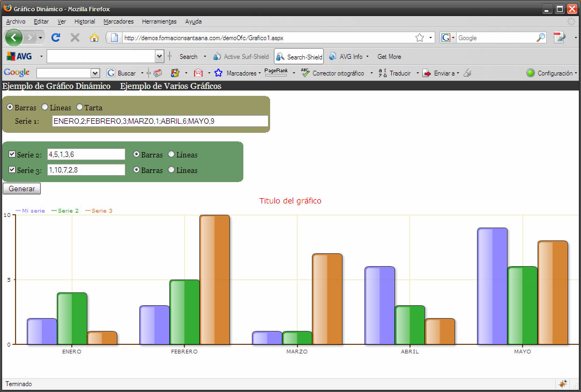Click the magnifier in the Google search box
Screen dimensions: 581x392
(541, 37)
